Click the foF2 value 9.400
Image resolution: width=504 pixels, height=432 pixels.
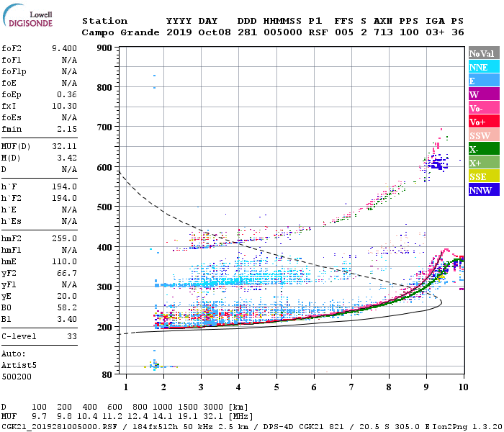(x=64, y=48)
